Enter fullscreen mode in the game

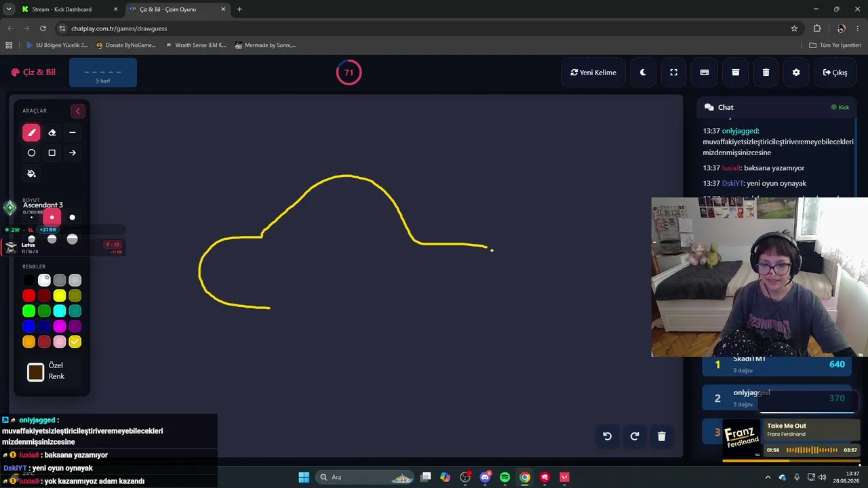tap(673, 73)
